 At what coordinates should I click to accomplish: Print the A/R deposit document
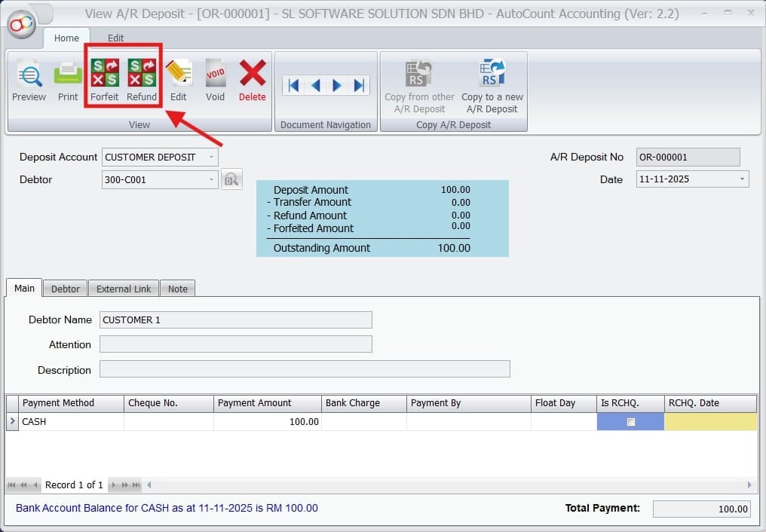coord(68,80)
